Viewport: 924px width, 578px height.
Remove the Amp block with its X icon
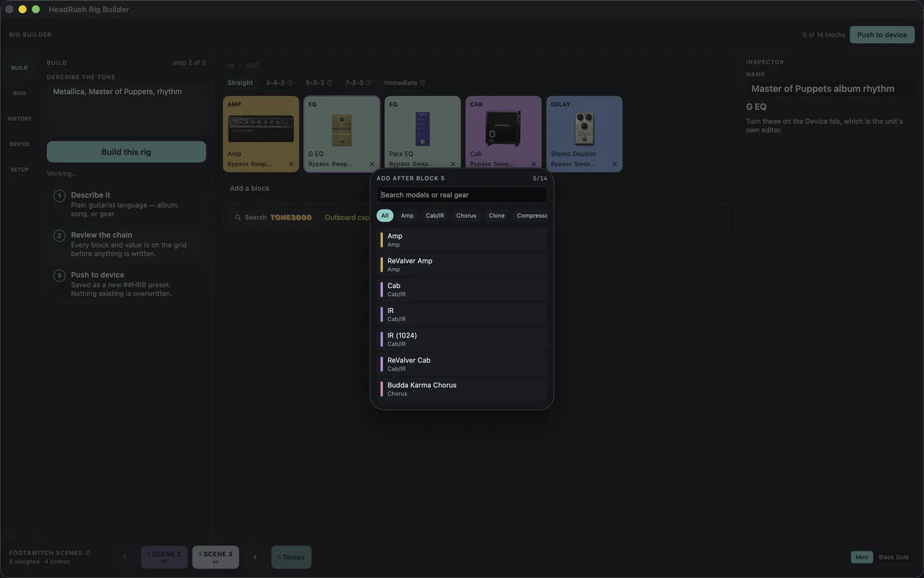(x=291, y=164)
